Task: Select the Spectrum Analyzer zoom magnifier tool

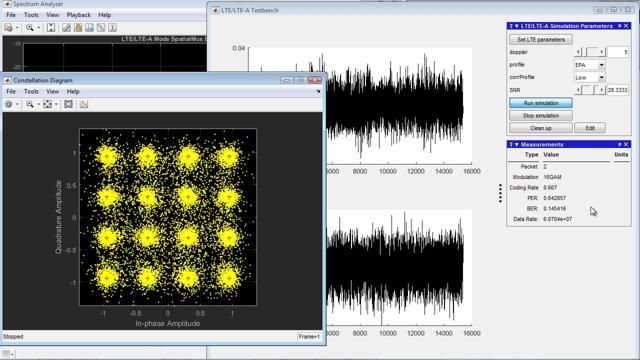Action: pos(30,28)
